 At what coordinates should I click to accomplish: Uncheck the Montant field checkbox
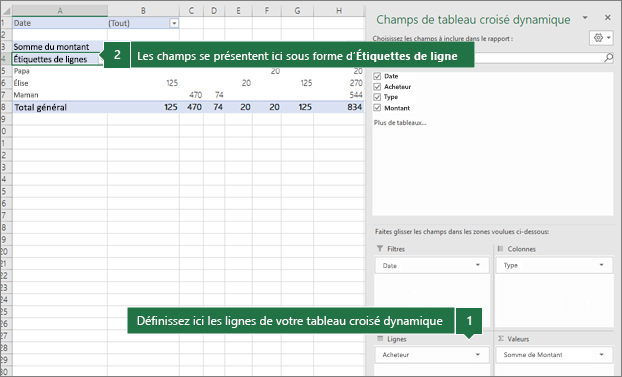pyautogui.click(x=377, y=108)
